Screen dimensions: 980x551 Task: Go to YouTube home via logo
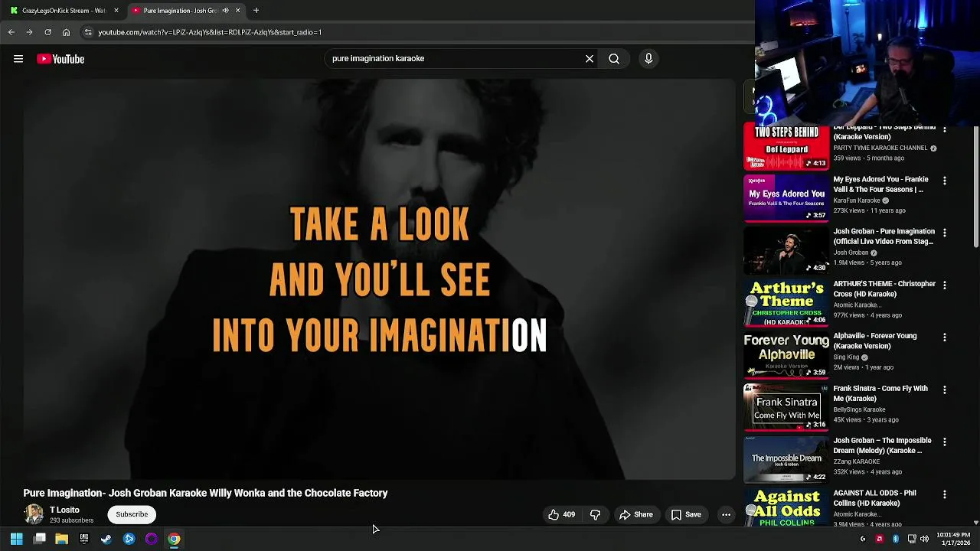point(60,59)
